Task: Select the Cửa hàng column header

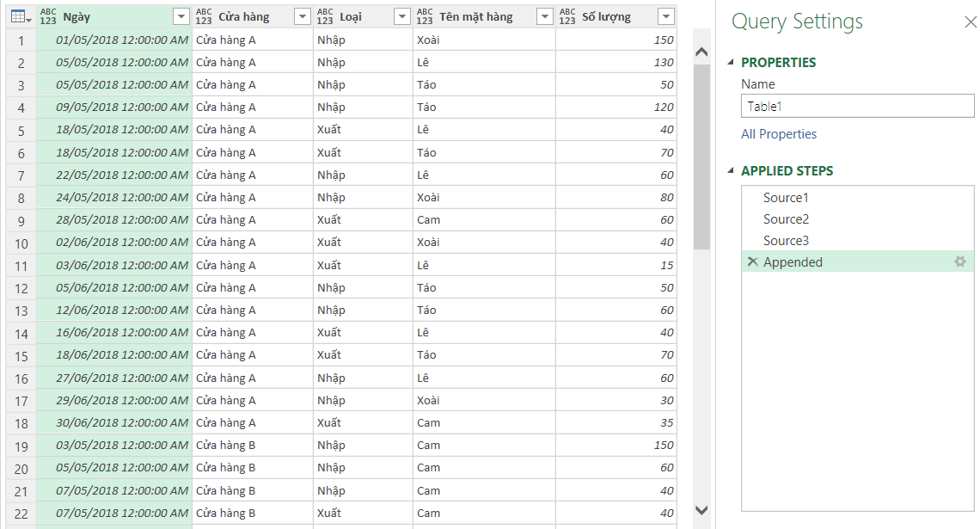Action: pos(253,17)
